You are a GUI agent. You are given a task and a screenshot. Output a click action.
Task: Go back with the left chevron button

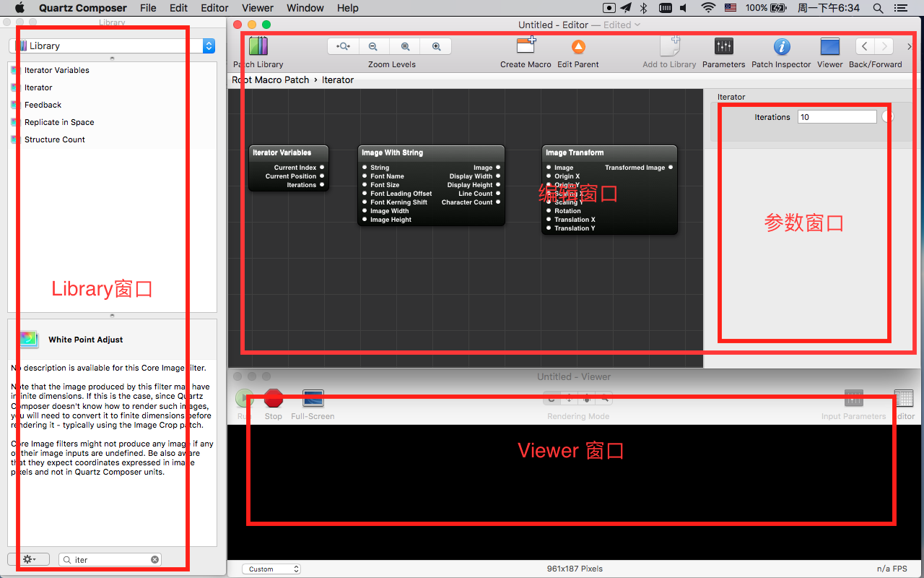tap(865, 46)
